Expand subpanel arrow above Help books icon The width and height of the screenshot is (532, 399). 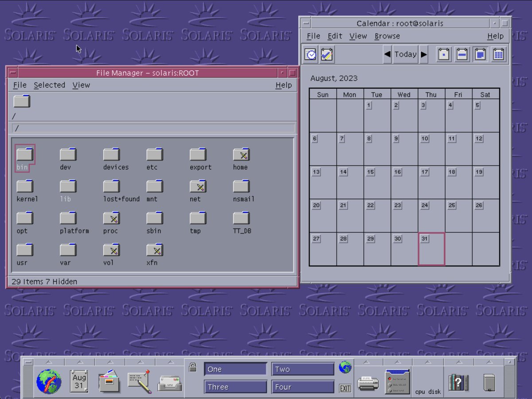click(x=458, y=362)
